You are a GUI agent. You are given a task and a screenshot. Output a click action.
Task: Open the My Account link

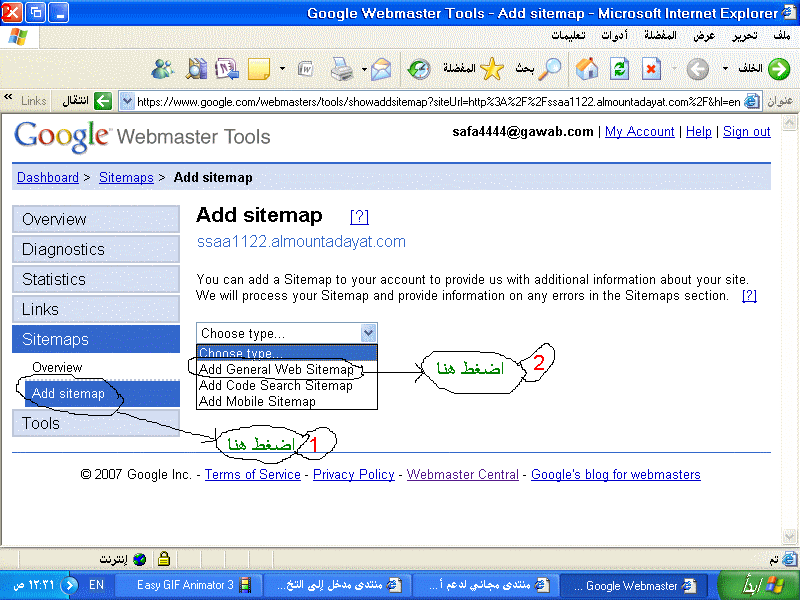[x=639, y=132]
